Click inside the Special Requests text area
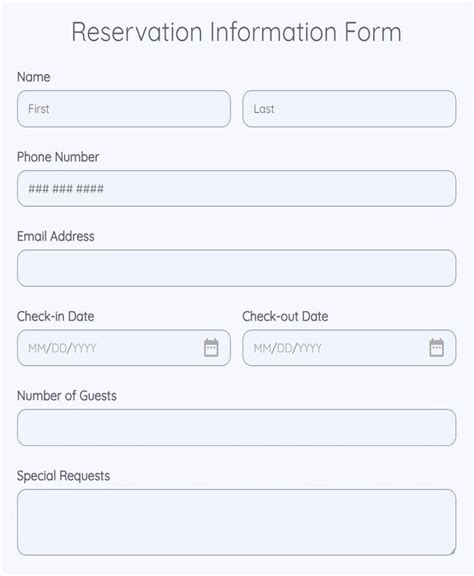Image resolution: width=474 pixels, height=576 pixels. [x=236, y=522]
